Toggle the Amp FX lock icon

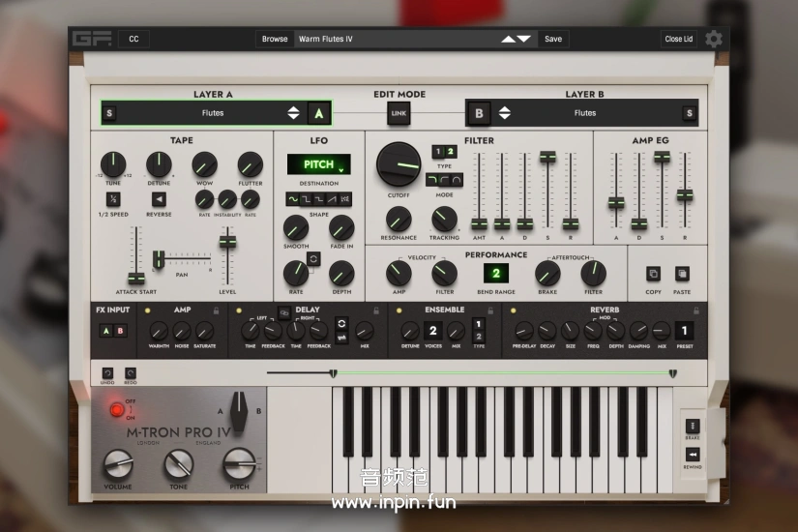[x=217, y=310]
